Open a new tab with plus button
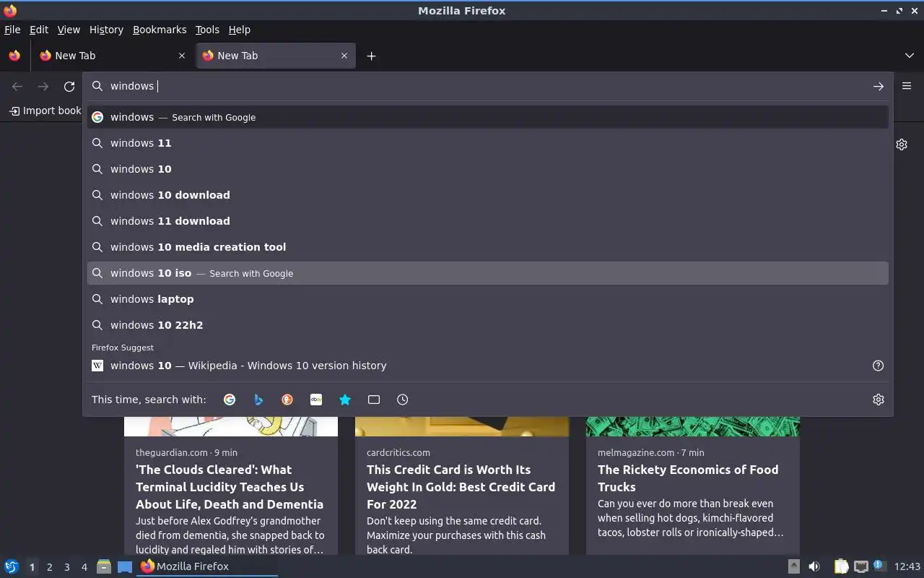 pos(371,56)
